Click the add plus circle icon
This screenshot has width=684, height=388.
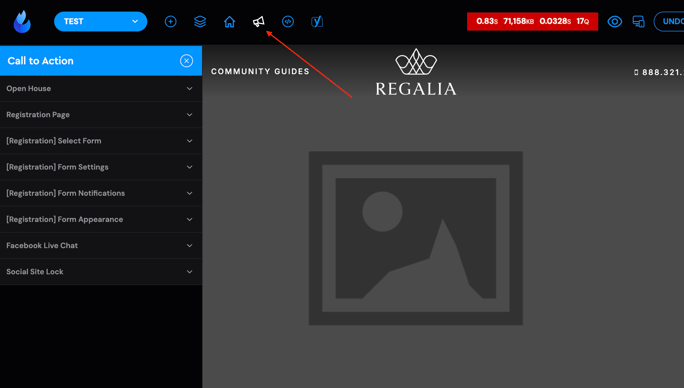(x=171, y=21)
